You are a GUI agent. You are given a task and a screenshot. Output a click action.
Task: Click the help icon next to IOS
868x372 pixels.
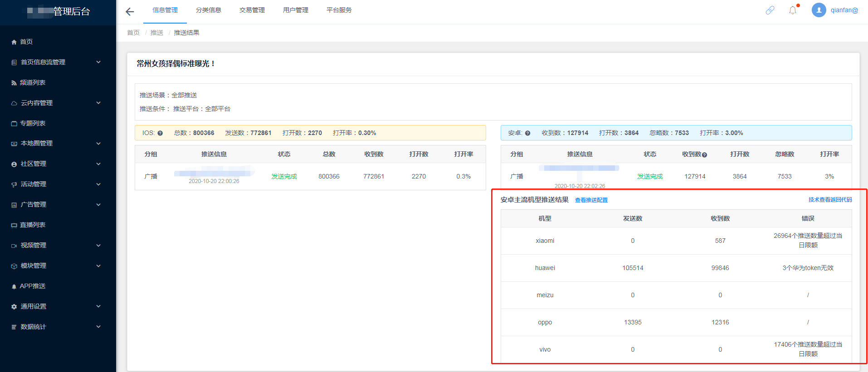click(x=160, y=133)
